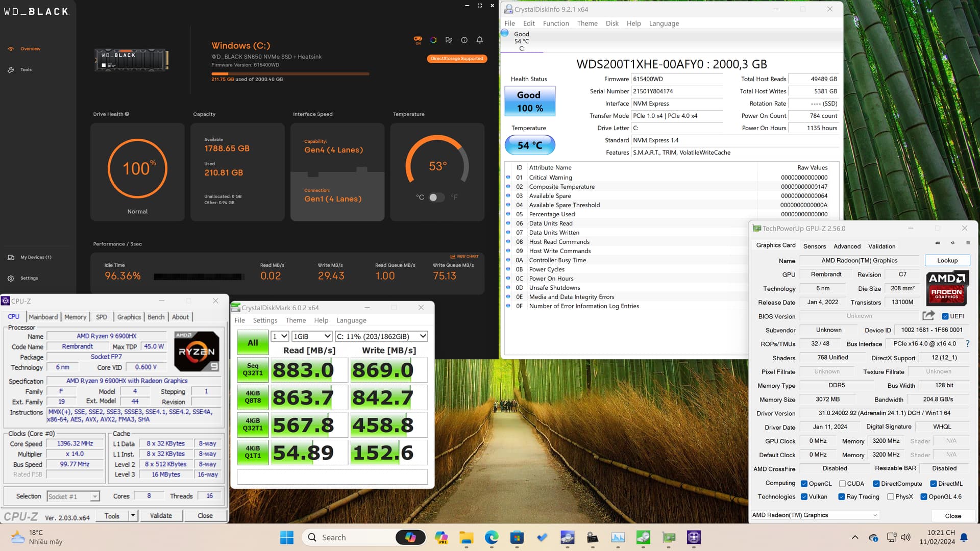980x551 pixels.
Task: Open the GPU selection dropdown in GPU-Z
Action: click(815, 515)
